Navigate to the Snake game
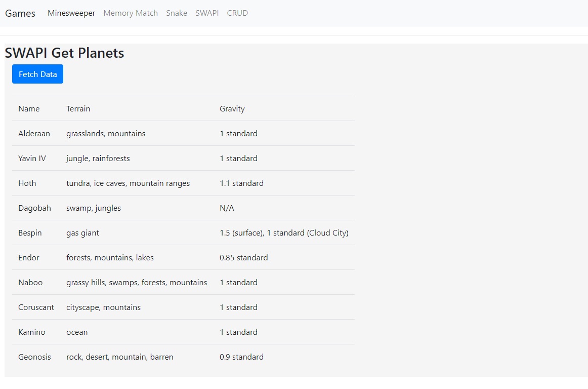588x389 pixels. tap(176, 13)
